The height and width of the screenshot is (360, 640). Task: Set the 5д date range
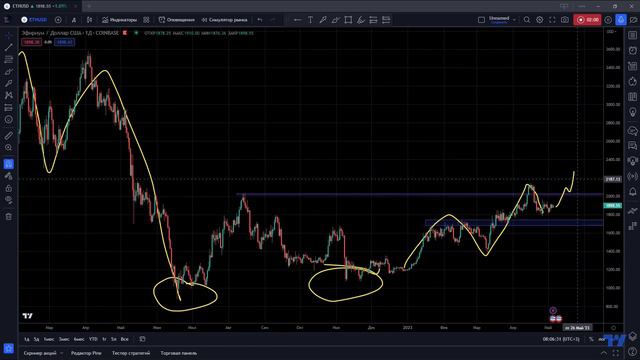click(36, 339)
